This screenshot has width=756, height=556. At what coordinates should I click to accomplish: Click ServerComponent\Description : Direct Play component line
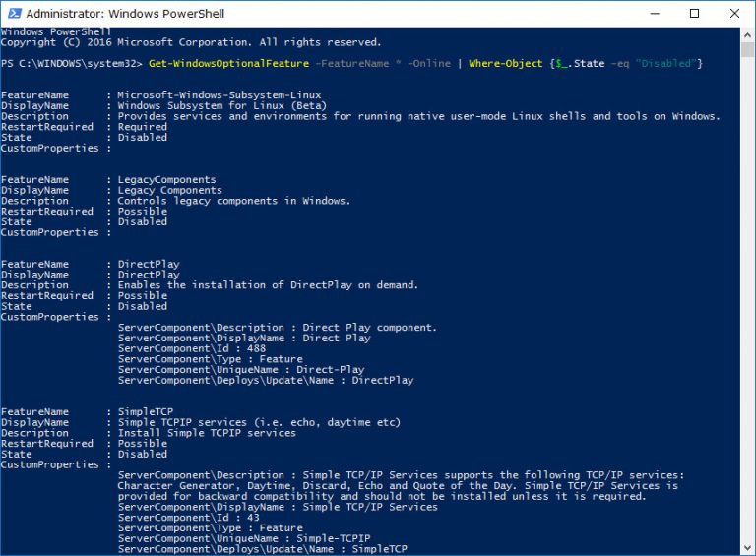[x=278, y=327]
